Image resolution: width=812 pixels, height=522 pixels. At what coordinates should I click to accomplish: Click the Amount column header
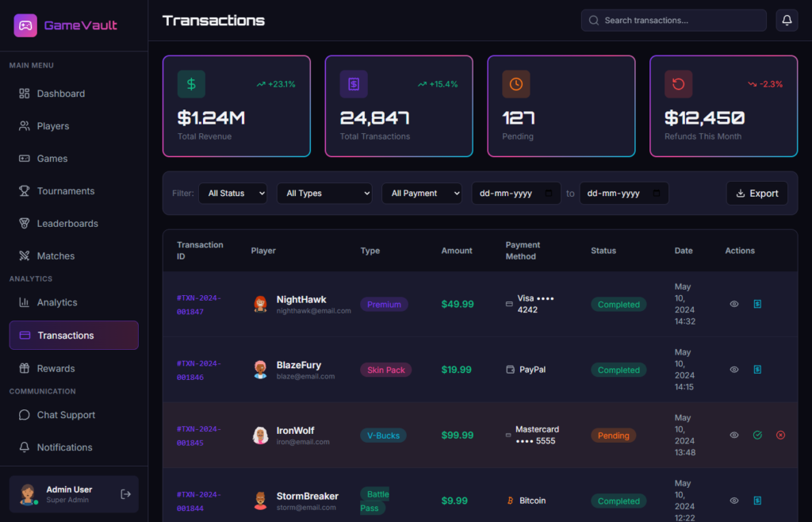pos(457,251)
